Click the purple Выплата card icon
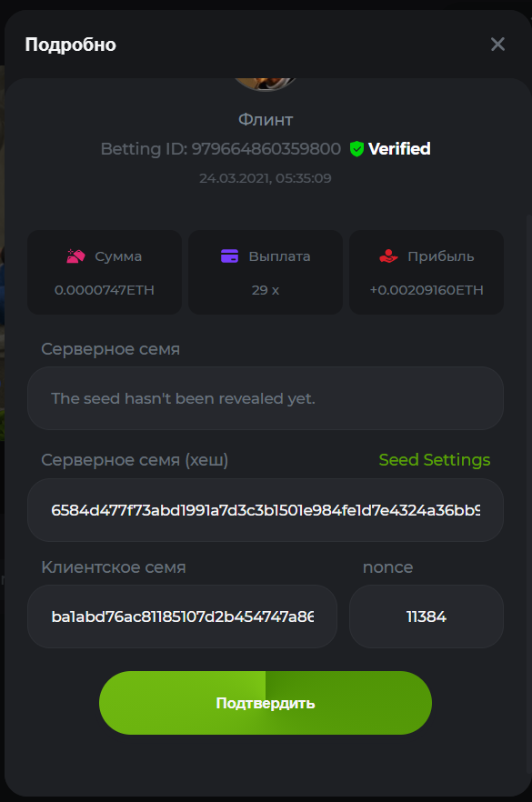 coord(230,256)
